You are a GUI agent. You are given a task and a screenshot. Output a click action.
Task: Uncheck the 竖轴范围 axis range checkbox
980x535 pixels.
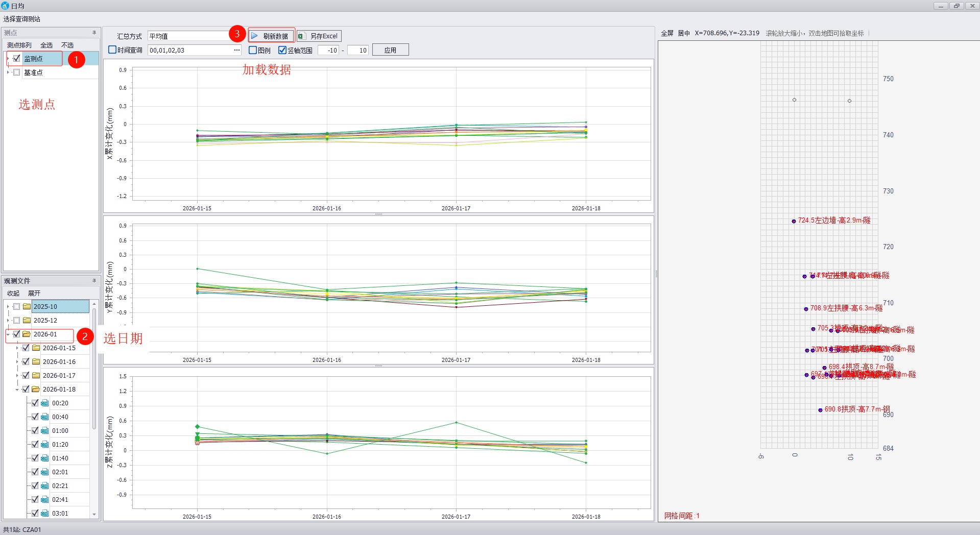[282, 50]
